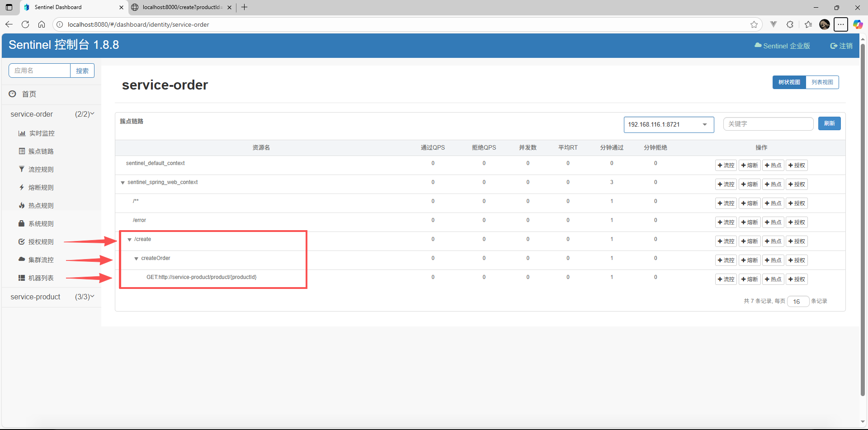Open 流控规则 flow rules in sidebar
868x430 pixels.
coord(41,170)
